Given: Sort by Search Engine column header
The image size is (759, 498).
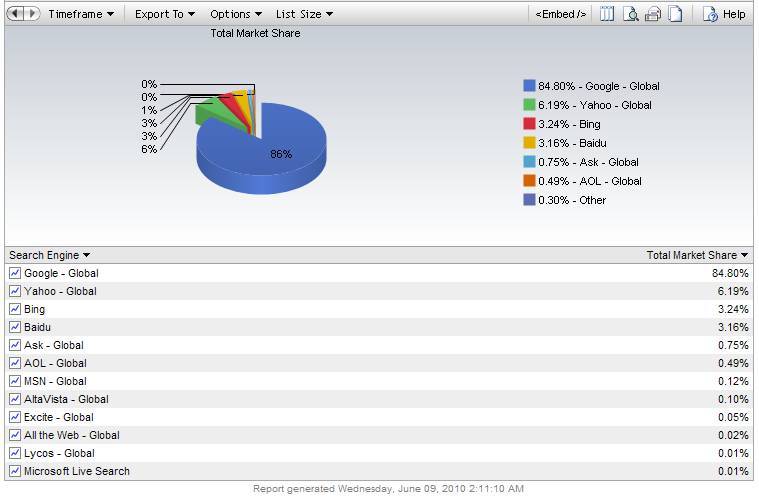Looking at the screenshot, I should (49, 255).
